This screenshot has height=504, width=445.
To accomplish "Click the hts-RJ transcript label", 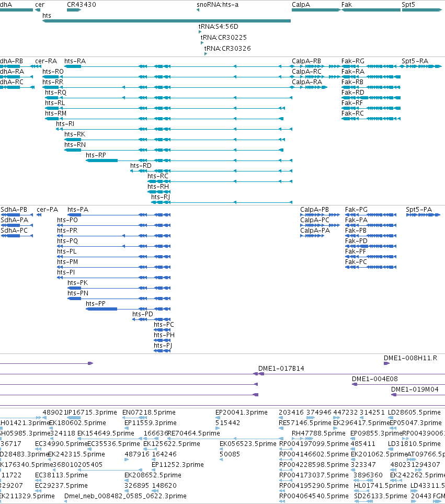I will [x=161, y=197].
